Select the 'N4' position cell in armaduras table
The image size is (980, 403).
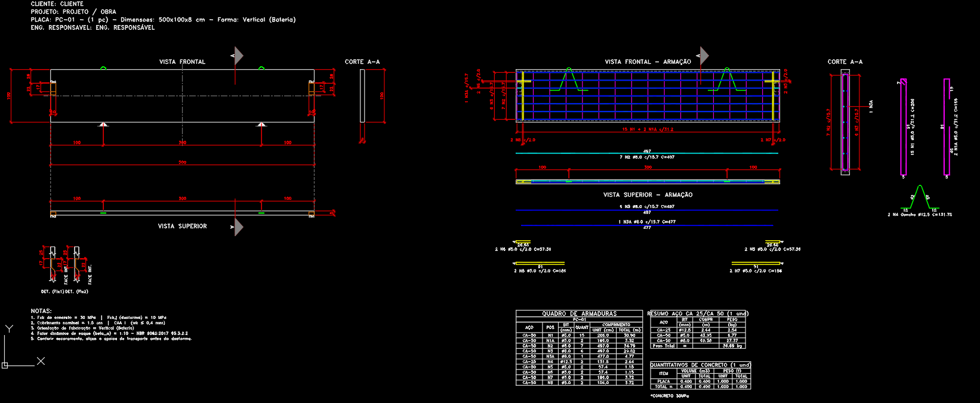click(x=550, y=362)
